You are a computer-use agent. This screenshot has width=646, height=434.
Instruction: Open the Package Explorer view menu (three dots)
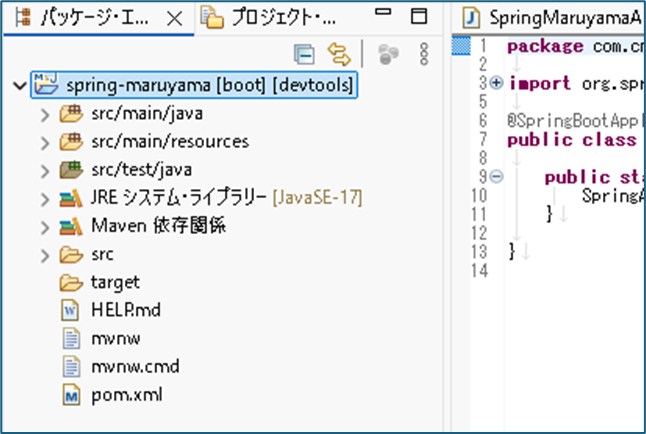tap(424, 53)
